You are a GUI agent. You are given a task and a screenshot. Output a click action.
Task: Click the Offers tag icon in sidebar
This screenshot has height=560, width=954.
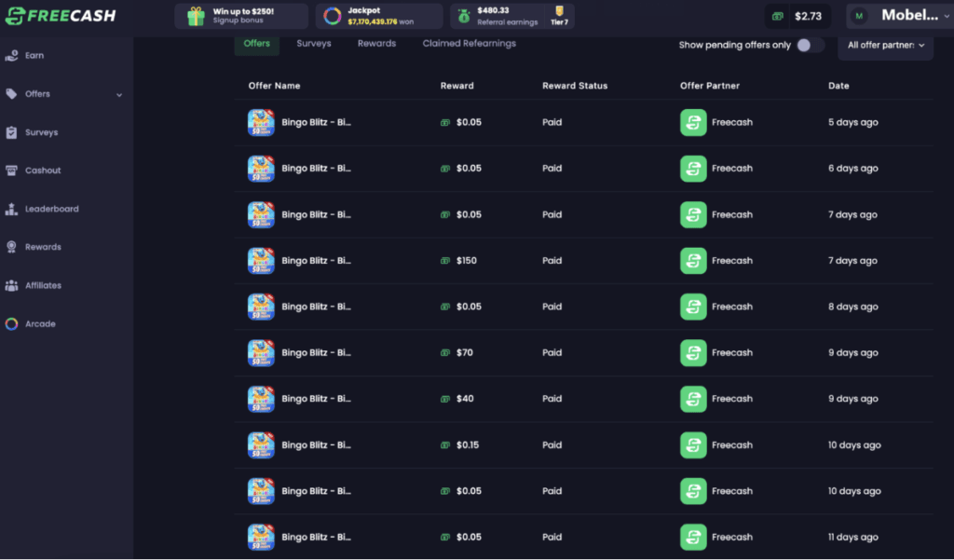11,94
